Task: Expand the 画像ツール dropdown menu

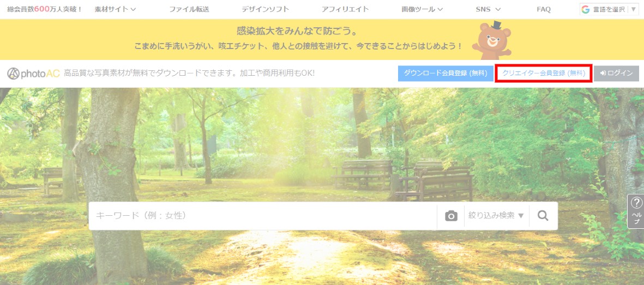Action: pyautogui.click(x=422, y=9)
